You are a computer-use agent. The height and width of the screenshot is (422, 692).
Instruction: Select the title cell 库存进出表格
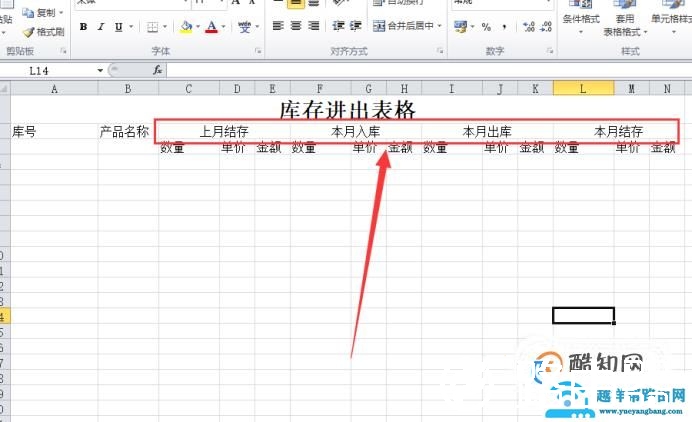tap(348, 109)
